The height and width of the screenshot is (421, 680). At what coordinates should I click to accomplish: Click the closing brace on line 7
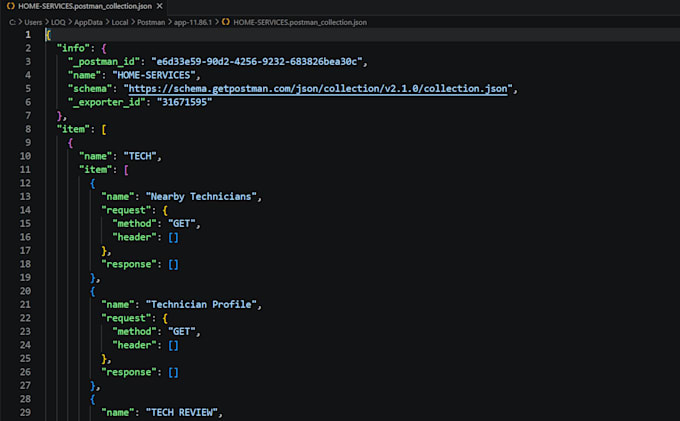coord(59,116)
